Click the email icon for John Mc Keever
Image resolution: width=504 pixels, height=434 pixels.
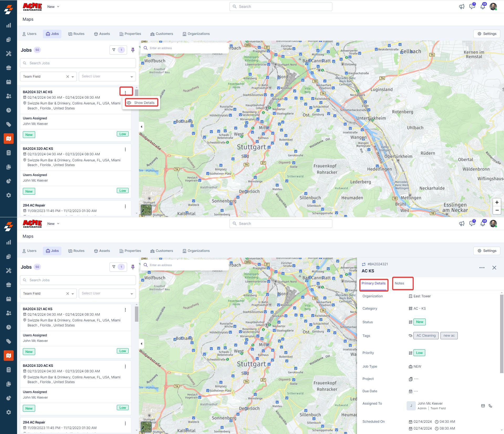(483, 406)
